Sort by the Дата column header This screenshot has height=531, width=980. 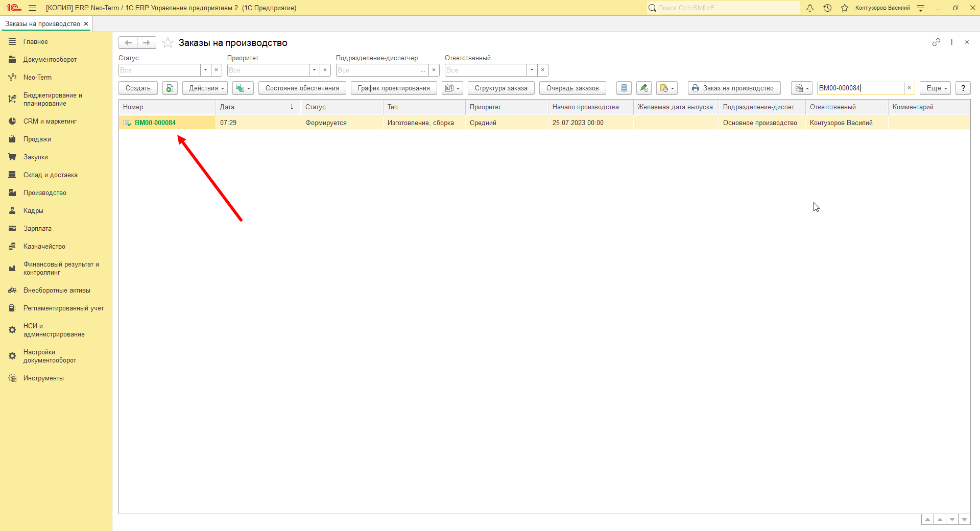pyautogui.click(x=258, y=107)
